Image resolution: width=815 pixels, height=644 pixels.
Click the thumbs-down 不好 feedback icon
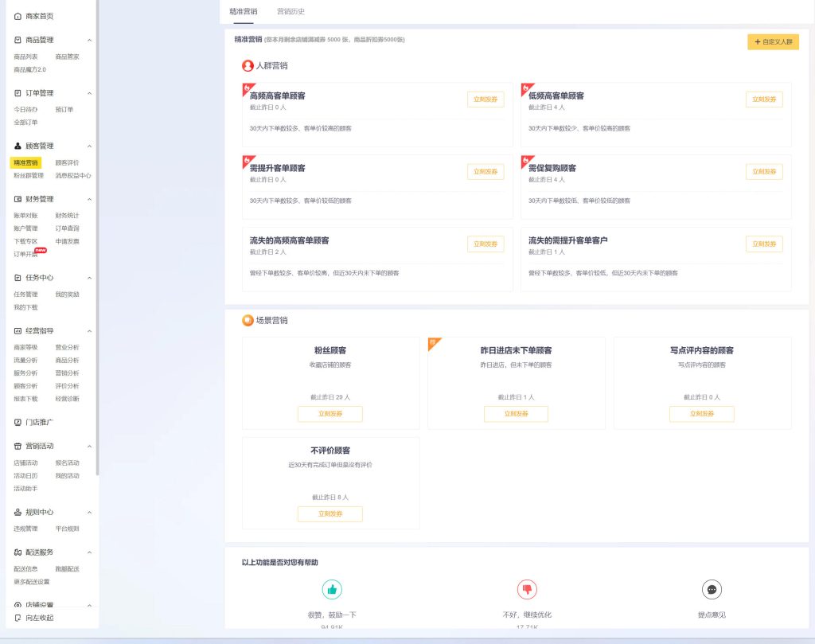click(527, 590)
